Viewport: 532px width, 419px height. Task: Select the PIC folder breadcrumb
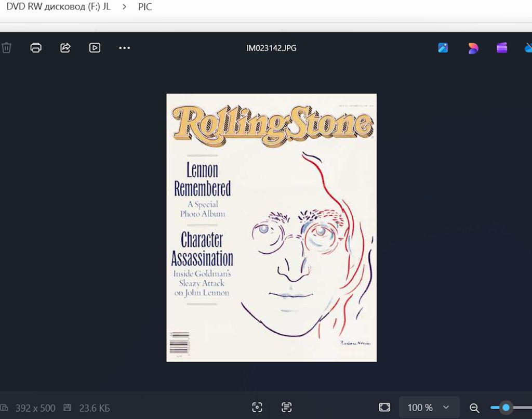pyautogui.click(x=145, y=7)
